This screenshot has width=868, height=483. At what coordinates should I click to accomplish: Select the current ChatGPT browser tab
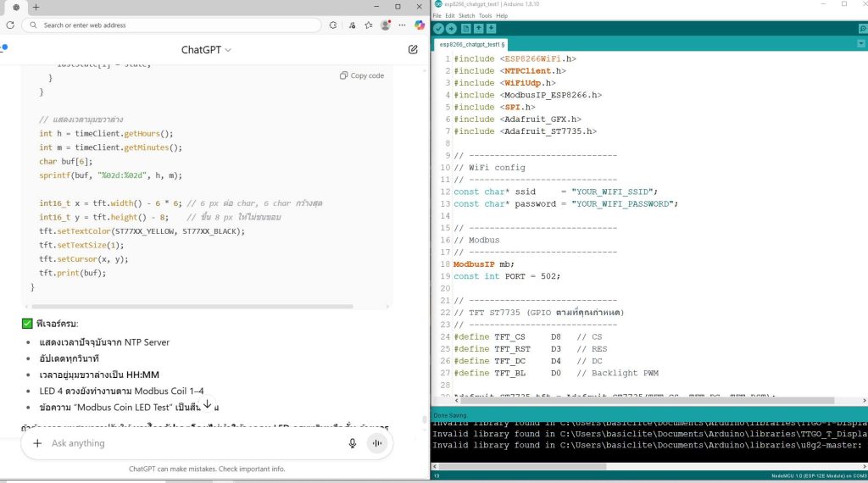[16, 7]
